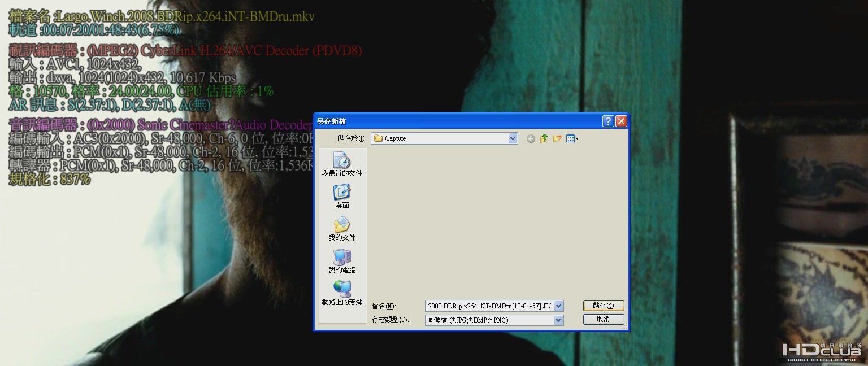The image size is (868, 366).
Task: Click the dialog resize grip corner
Action: pos(624,326)
